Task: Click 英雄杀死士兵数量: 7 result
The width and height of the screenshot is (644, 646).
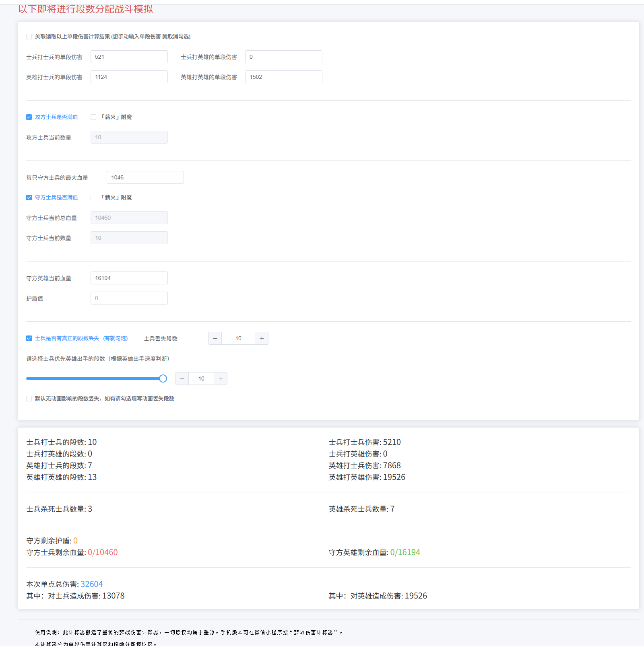Action: click(362, 509)
